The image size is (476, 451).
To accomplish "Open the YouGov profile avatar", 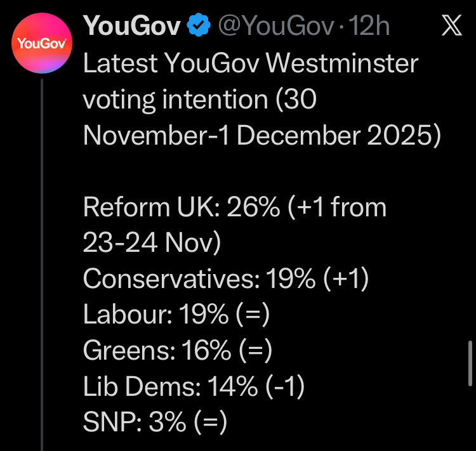I will 42,43.
